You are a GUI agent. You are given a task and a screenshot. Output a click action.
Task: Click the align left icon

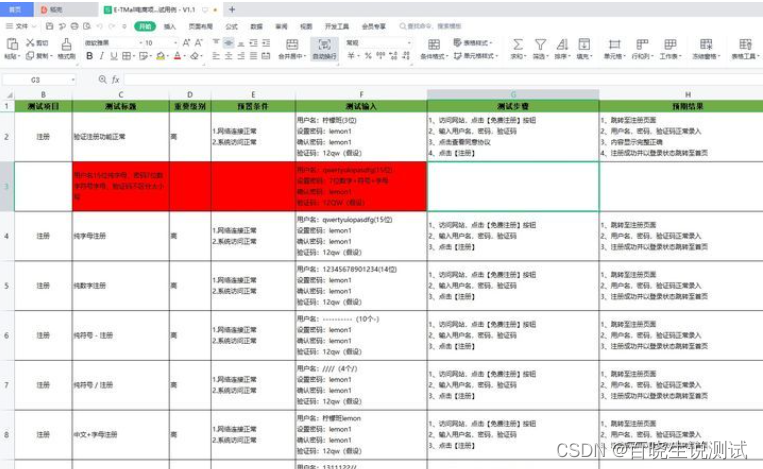[x=216, y=56]
